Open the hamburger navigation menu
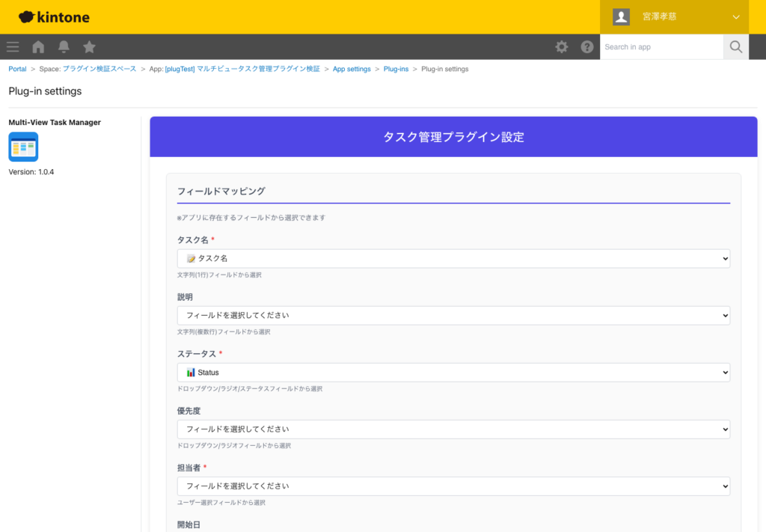Screen dimensions: 766x532 [12, 46]
